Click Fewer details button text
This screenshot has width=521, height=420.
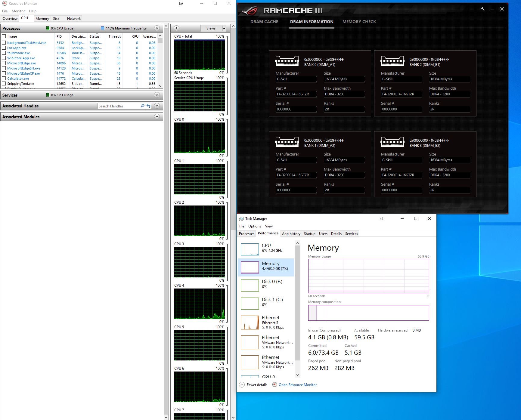click(257, 385)
